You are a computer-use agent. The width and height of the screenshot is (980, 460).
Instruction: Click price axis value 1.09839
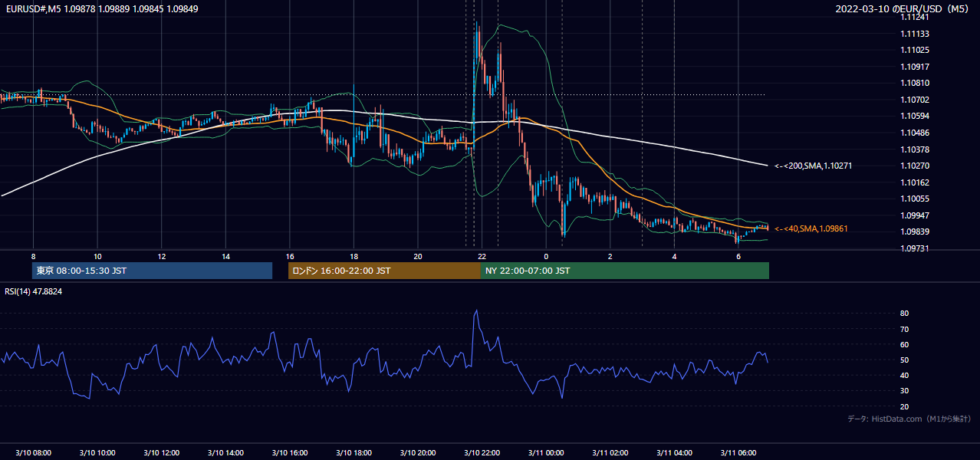coord(914,232)
